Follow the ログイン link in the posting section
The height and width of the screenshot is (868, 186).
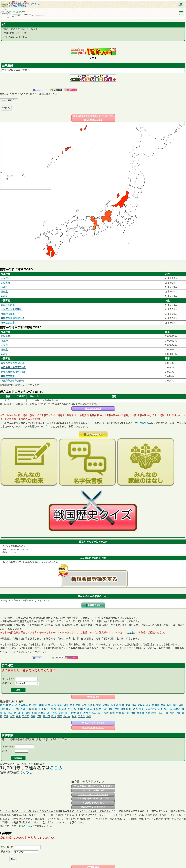(x=43, y=562)
